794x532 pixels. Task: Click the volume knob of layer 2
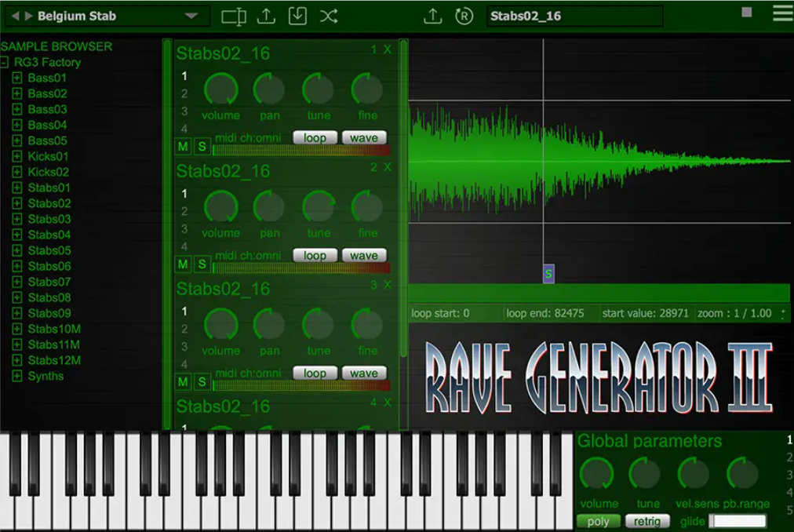point(220,207)
